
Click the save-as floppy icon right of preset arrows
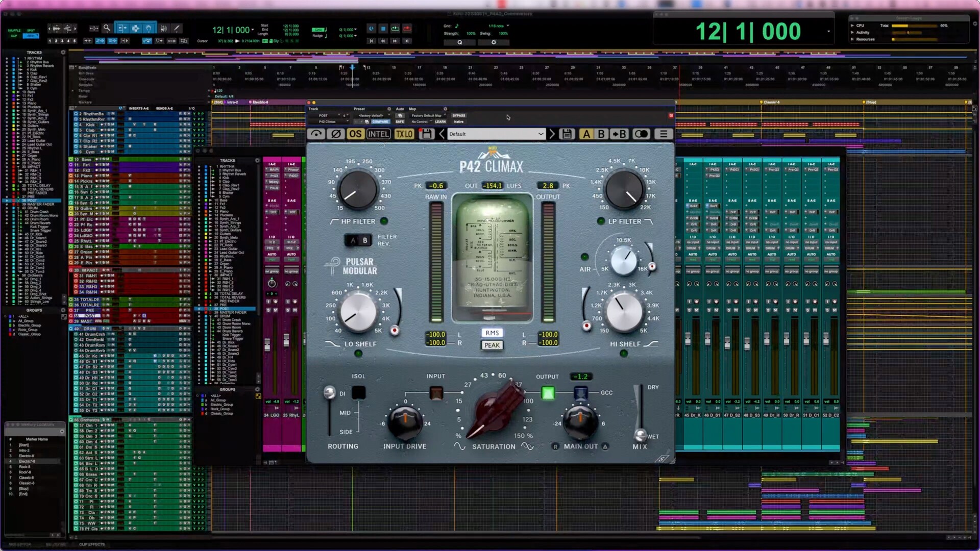pyautogui.click(x=567, y=134)
